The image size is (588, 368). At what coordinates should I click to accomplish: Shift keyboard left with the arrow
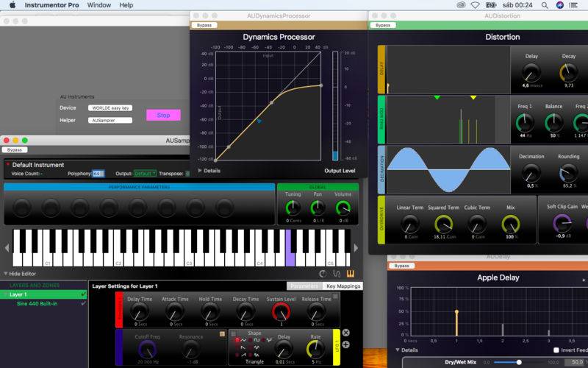click(7, 248)
